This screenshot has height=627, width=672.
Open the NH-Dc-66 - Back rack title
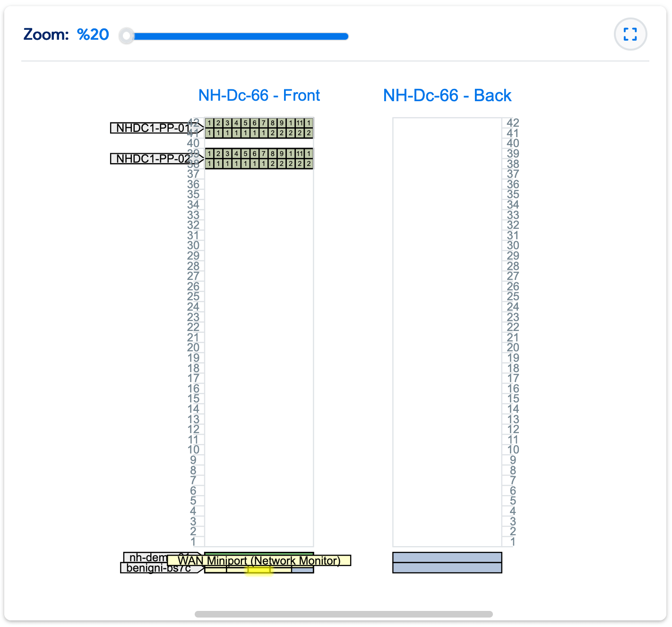click(448, 96)
